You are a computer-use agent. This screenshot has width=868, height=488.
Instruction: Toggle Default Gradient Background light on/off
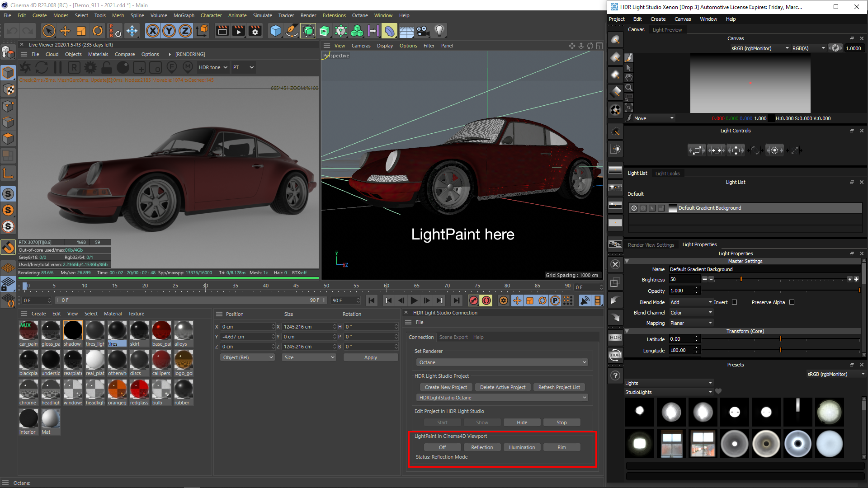tap(634, 208)
